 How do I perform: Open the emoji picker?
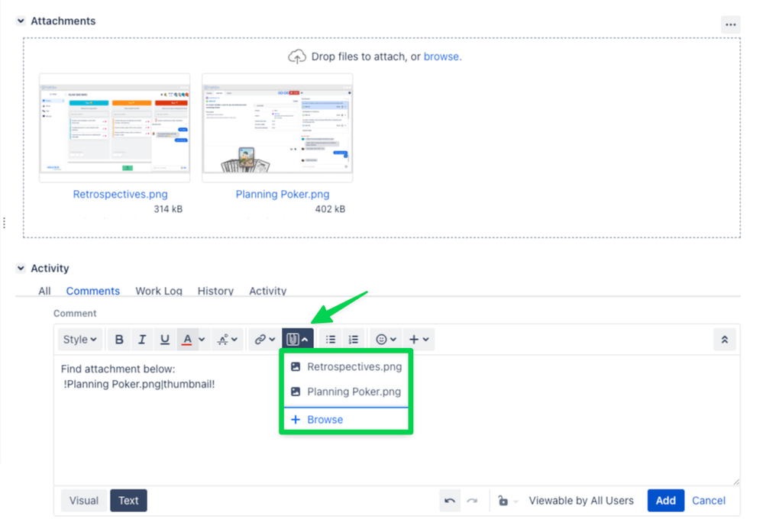tap(382, 340)
